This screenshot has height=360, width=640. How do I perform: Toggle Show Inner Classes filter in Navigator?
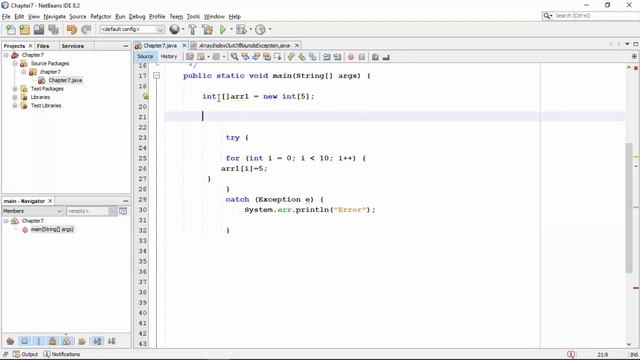67,341
